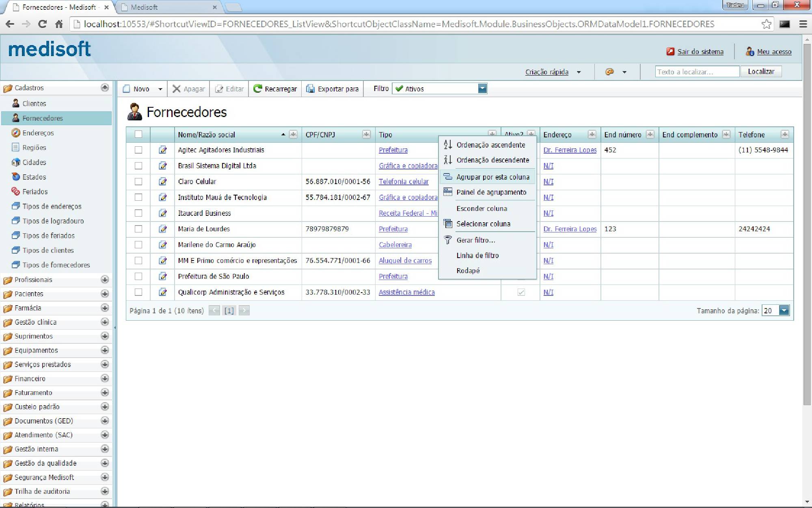Screen dimensions: 812x508
Task: Click filter icon on CPF/CNPJ column header
Action: tap(366, 135)
